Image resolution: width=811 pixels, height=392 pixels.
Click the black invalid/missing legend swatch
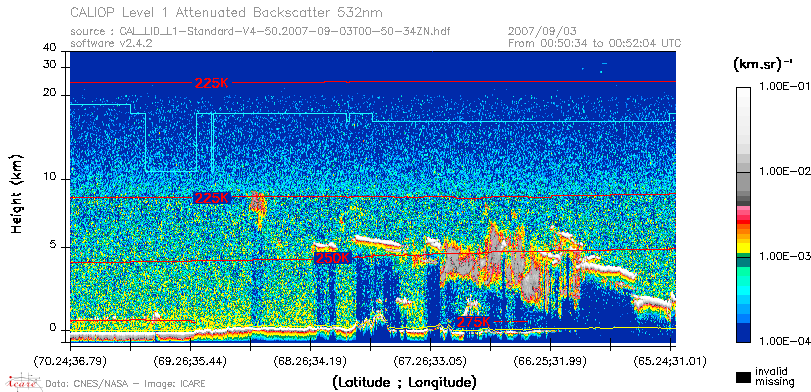pyautogui.click(x=743, y=377)
